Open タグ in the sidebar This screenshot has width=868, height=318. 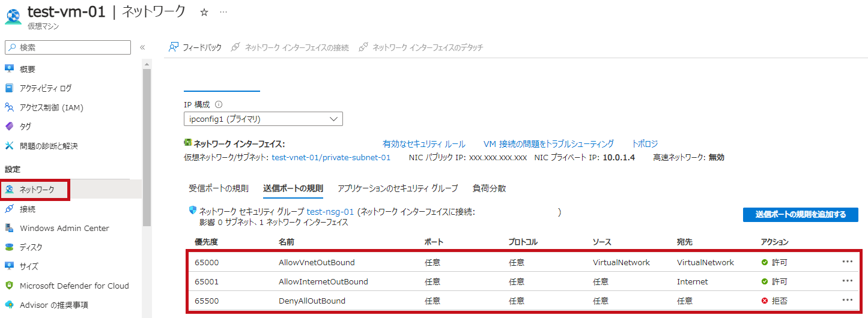click(x=25, y=127)
